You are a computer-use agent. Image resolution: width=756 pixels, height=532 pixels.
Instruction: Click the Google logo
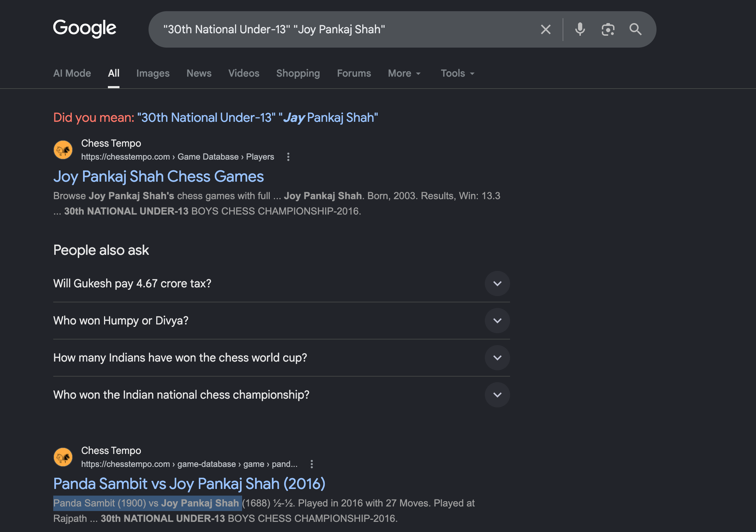coord(85,28)
